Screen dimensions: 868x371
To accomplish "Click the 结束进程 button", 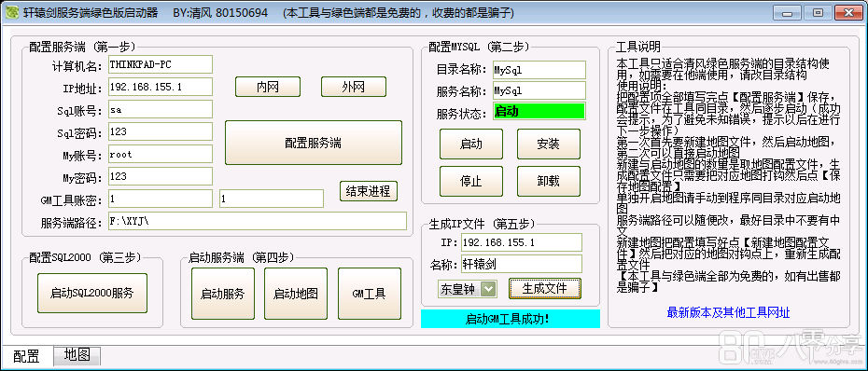I will coord(368,191).
